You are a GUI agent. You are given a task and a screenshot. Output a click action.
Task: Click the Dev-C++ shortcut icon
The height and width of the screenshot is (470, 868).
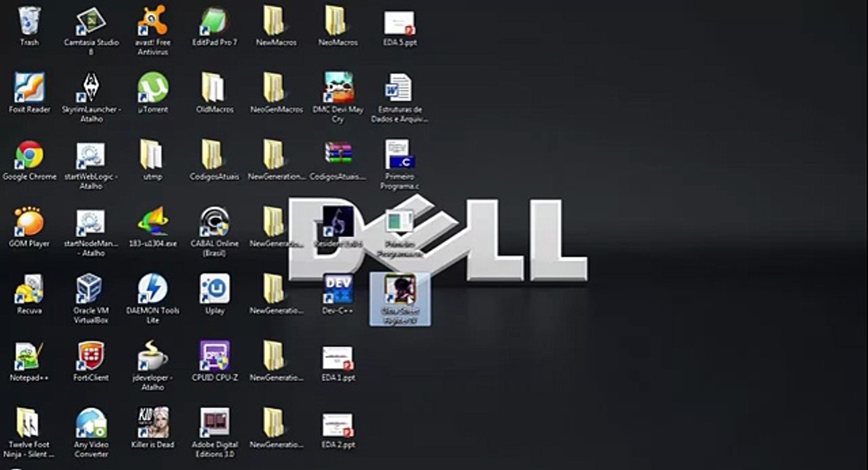(338, 295)
